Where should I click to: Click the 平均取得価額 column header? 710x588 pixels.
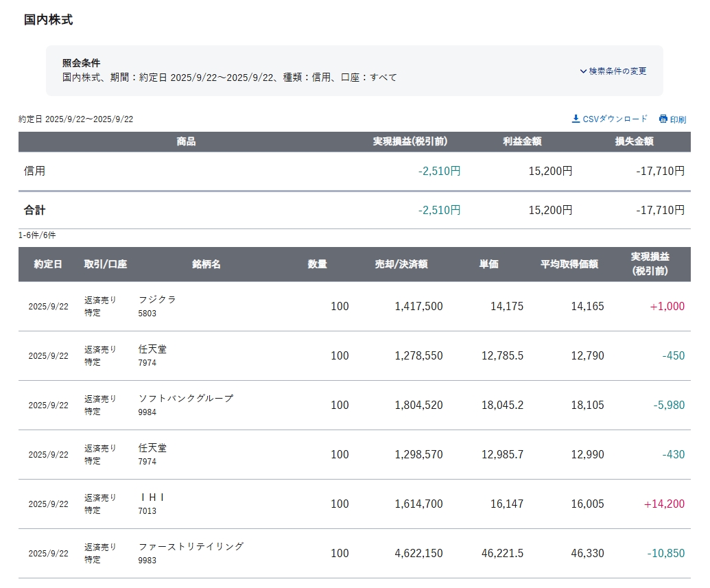[569, 264]
